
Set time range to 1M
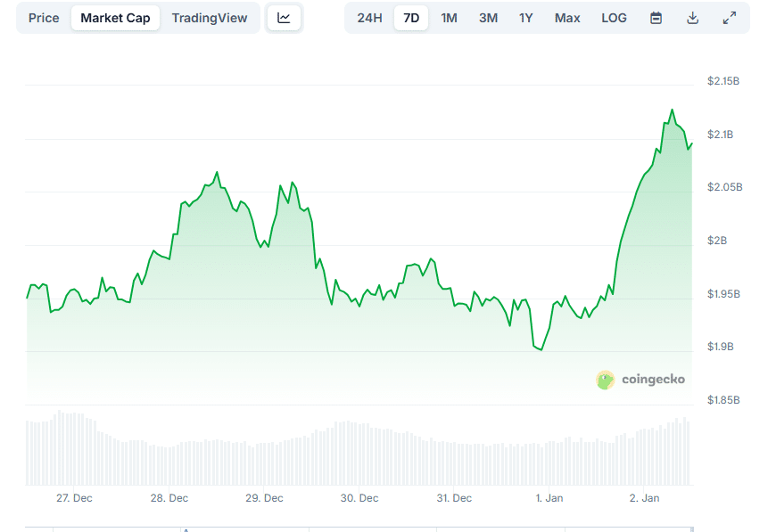click(449, 18)
